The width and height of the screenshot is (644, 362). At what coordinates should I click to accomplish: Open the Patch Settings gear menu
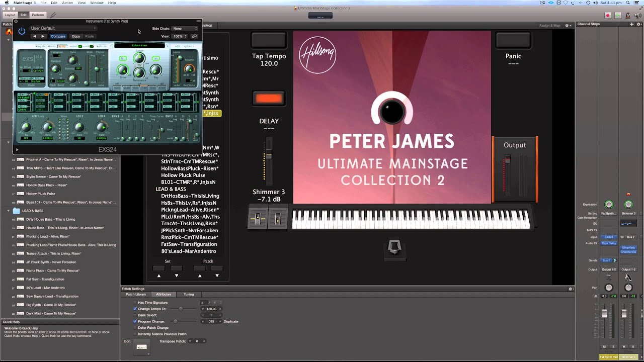571,289
